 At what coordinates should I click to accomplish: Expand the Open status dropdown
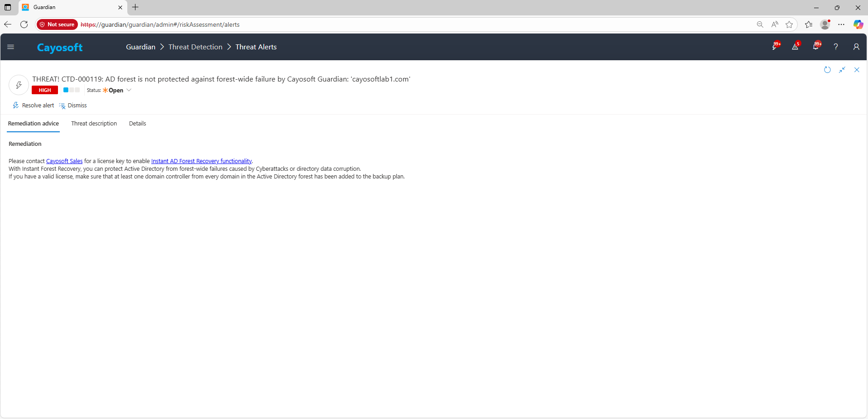(129, 90)
